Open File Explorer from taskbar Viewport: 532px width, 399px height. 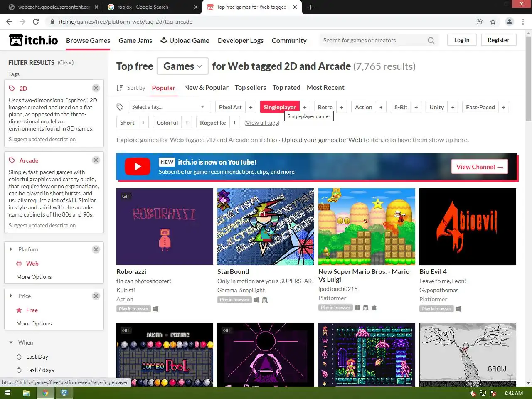(x=26, y=393)
